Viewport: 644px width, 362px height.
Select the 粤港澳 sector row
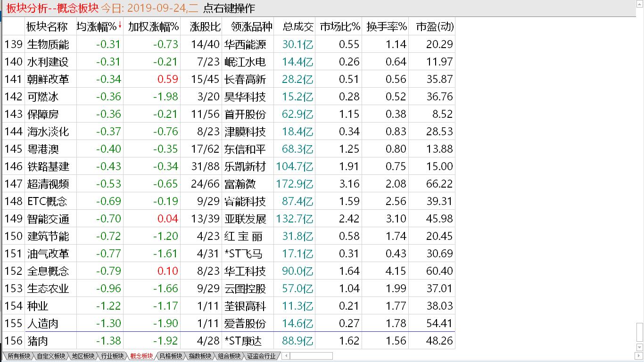tap(229, 149)
